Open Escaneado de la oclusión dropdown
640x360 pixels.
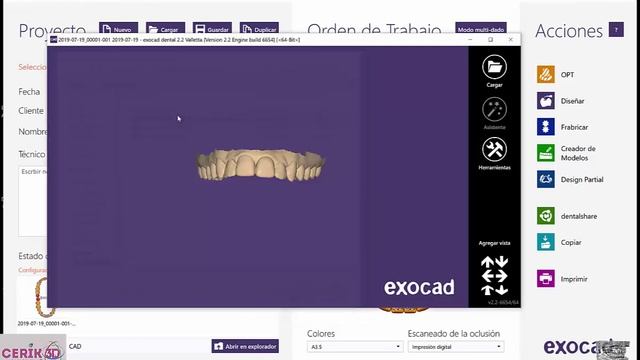coord(456,347)
